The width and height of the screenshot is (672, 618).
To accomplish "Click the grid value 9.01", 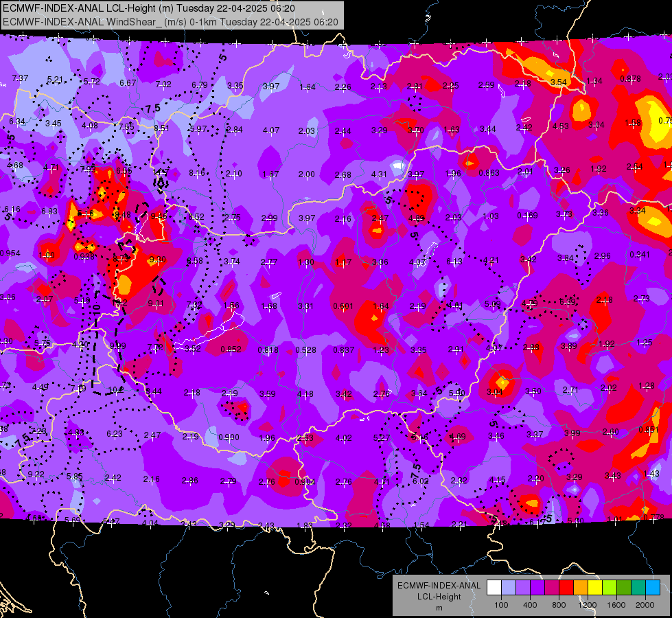I will [156, 304].
